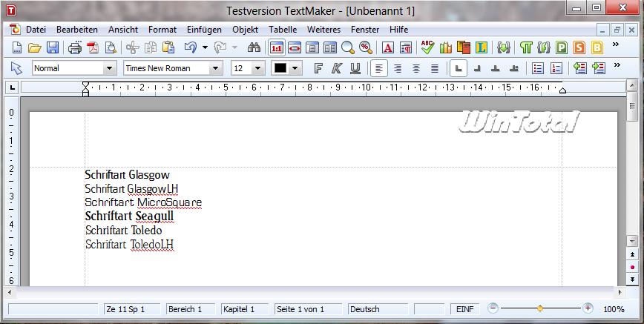Viewport: 644px width, 324px height.
Task: Select the arrow pointer object mode icon
Action: click(16, 68)
